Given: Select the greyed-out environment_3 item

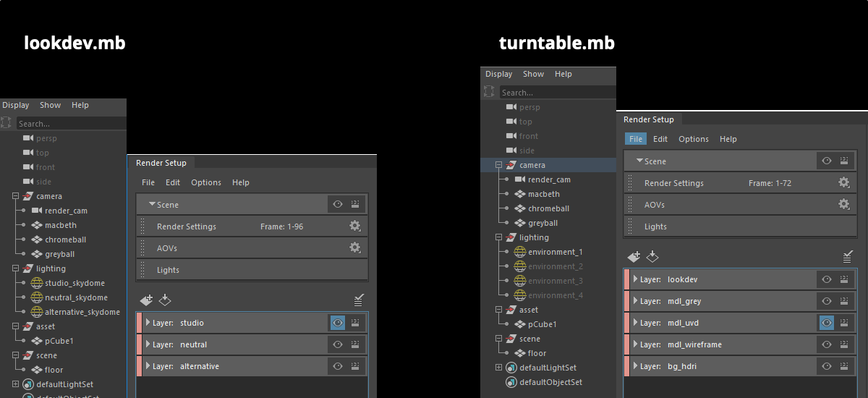Looking at the screenshot, I should (555, 281).
